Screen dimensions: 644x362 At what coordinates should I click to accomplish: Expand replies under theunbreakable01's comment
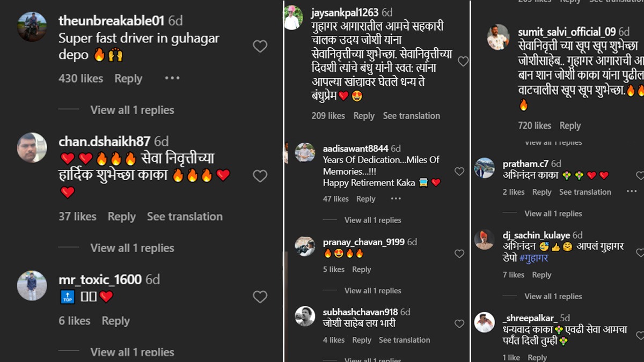(132, 110)
